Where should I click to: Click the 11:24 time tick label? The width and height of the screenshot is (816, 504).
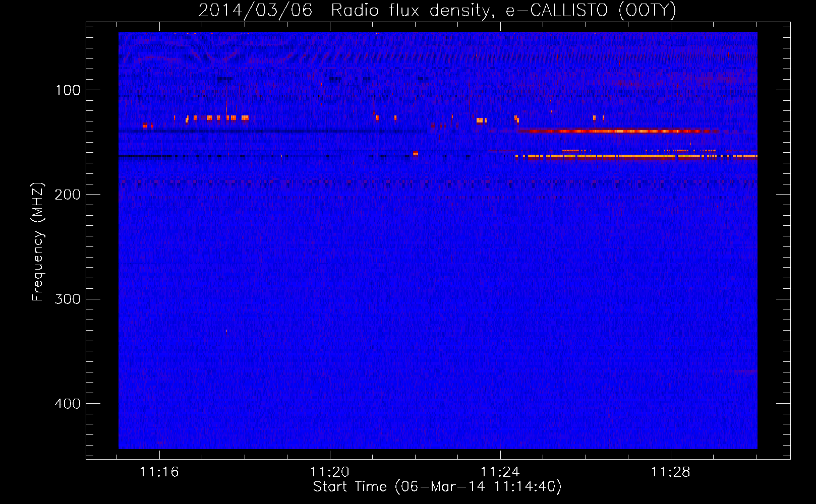pos(500,472)
